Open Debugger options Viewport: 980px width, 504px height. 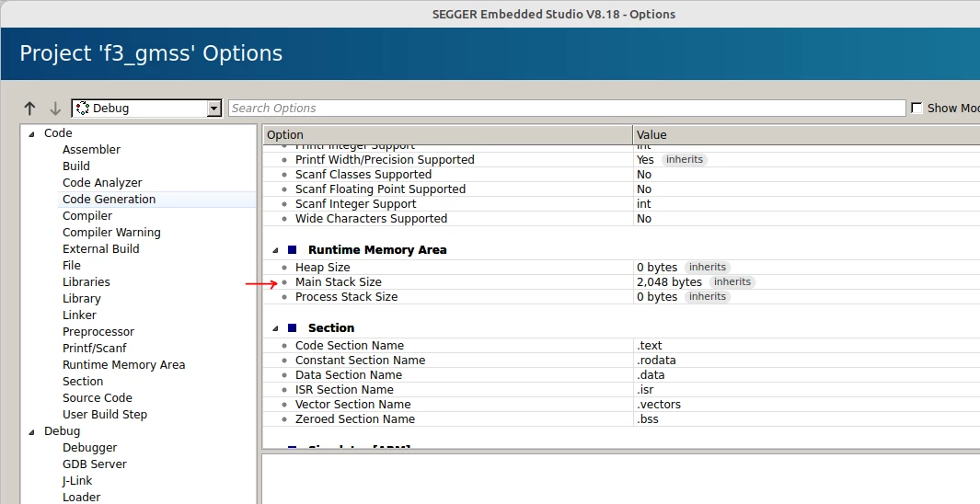tap(89, 447)
